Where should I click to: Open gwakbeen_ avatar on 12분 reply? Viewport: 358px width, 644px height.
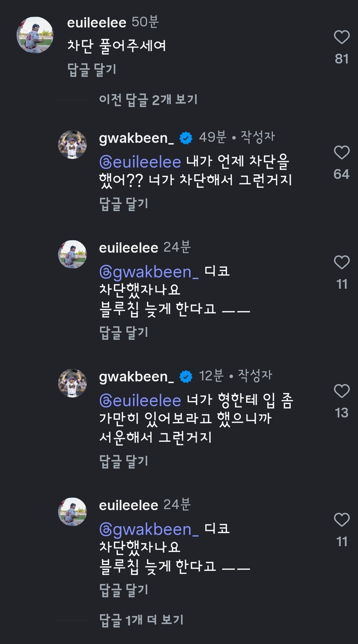click(x=72, y=383)
